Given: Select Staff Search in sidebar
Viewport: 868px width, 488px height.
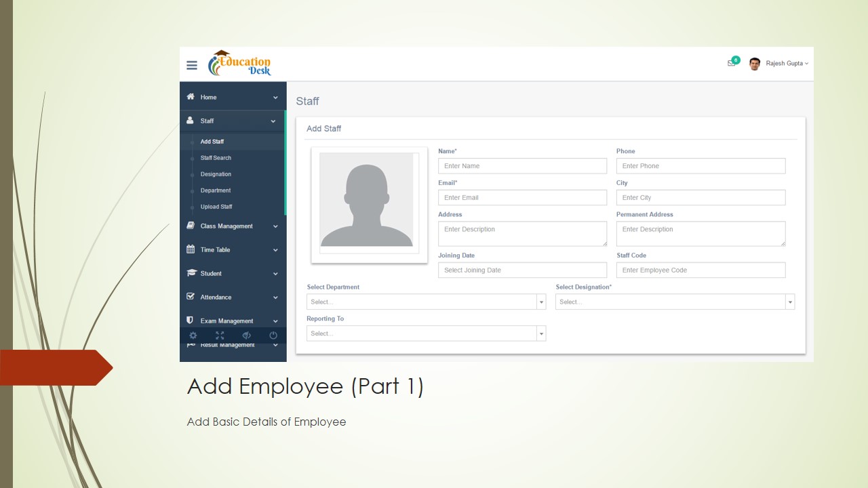Looking at the screenshot, I should (216, 158).
